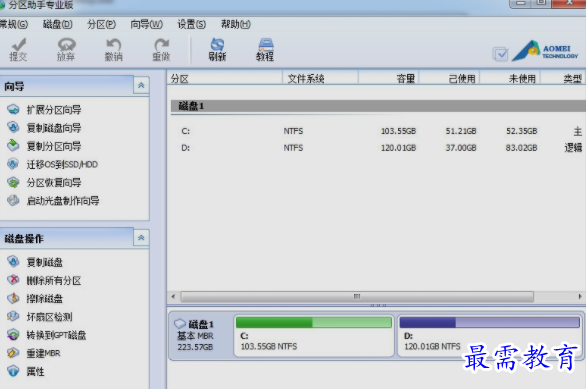
Task: Click the 223.57GB disk size label
Action: click(195, 347)
